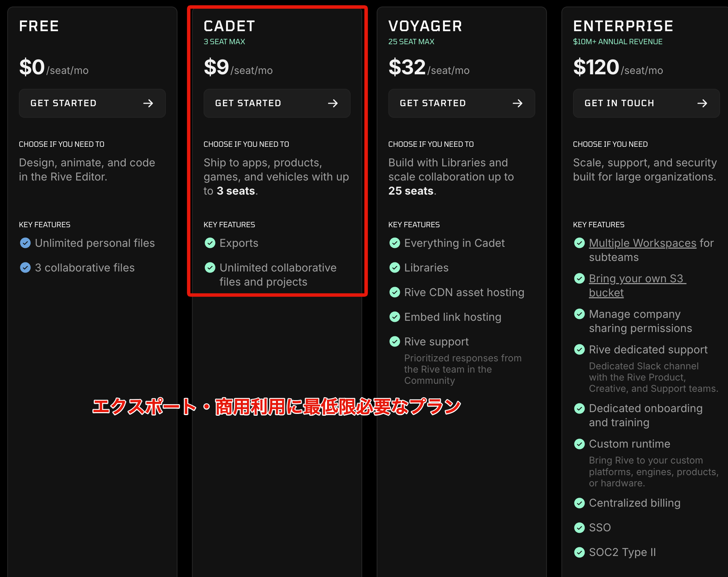
Task: Click the 'Centralized billing' feature text
Action: coord(635,503)
